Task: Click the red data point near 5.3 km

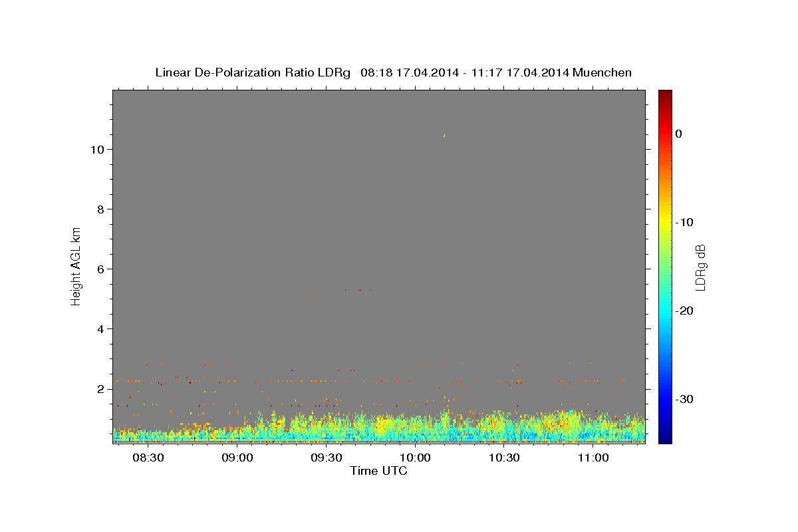Action: click(x=360, y=290)
